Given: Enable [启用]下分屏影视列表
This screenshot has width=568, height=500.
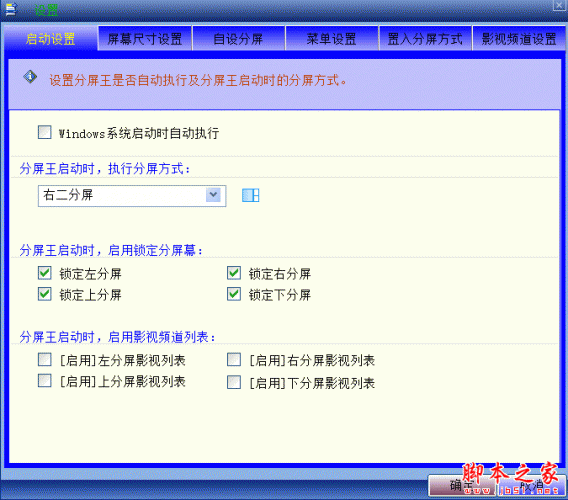Looking at the screenshot, I should [x=234, y=382].
